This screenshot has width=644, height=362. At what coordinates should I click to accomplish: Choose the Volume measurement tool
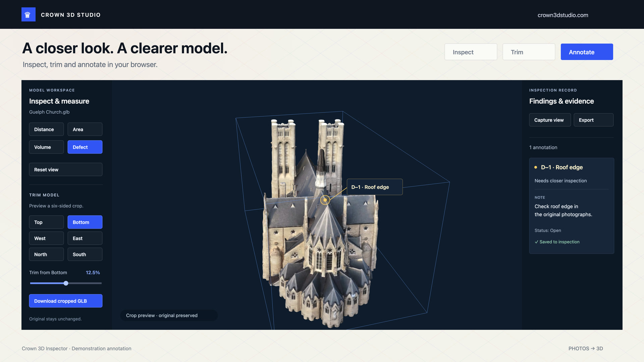46,147
